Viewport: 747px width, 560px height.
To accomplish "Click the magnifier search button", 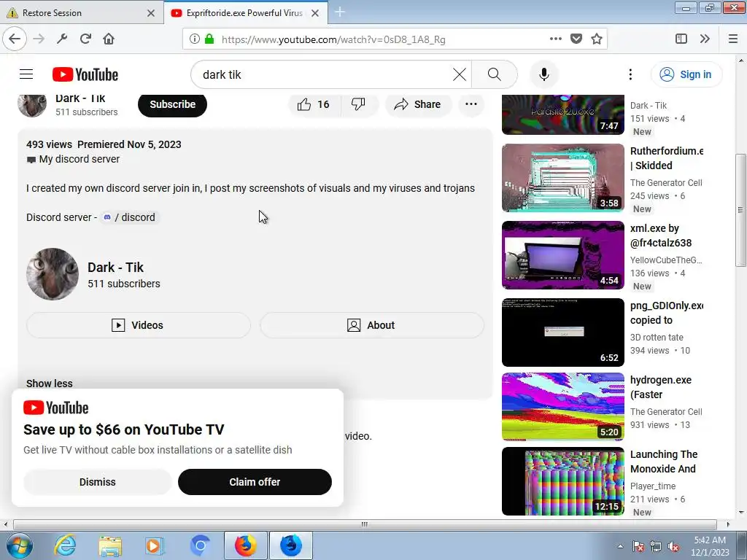I will click(495, 74).
